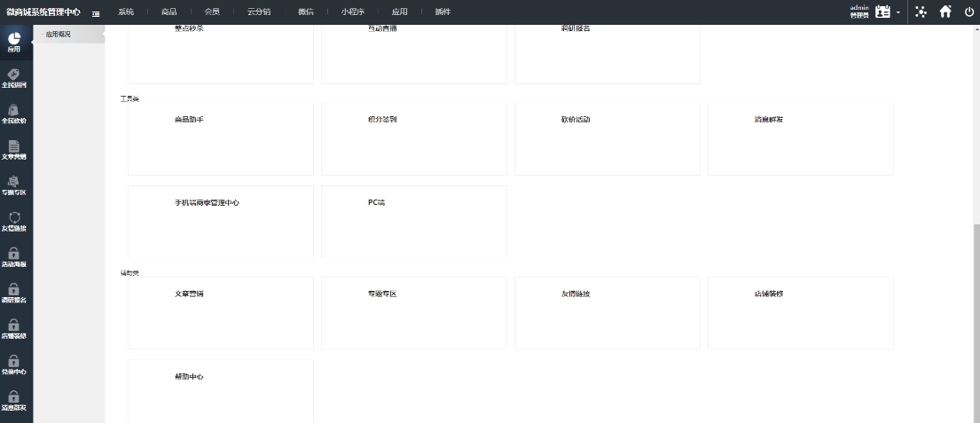The width and height of the screenshot is (980, 423).
Task: Open the 云分销 top menu item
Action: [258, 12]
